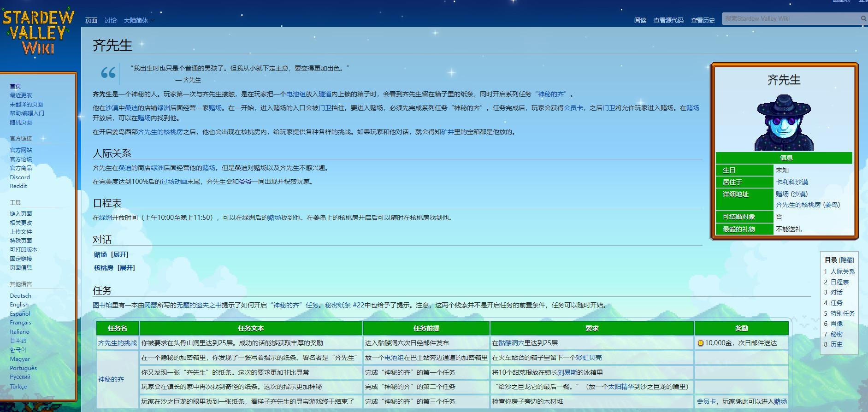Click the 奖励 column header
This screenshot has height=412, width=868.
click(741, 328)
